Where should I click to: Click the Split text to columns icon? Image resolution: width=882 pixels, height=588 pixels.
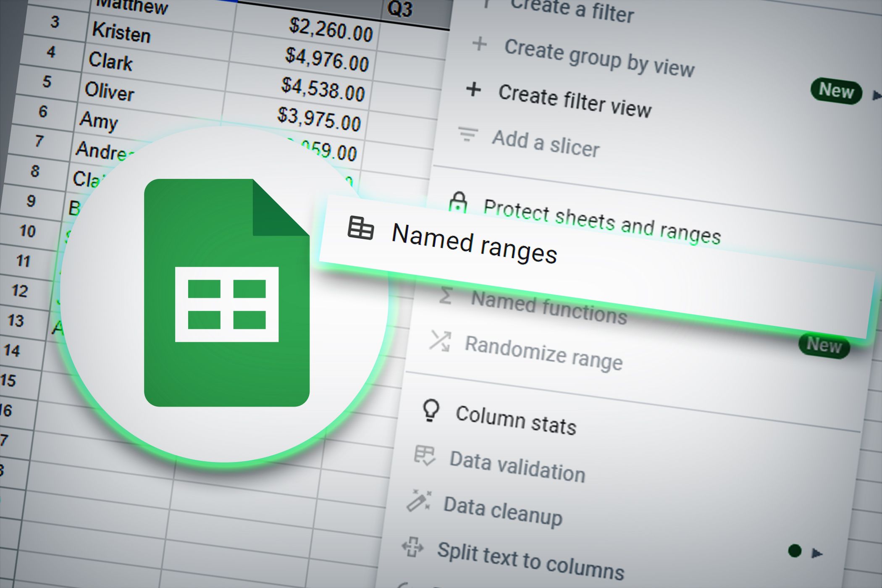click(412, 547)
